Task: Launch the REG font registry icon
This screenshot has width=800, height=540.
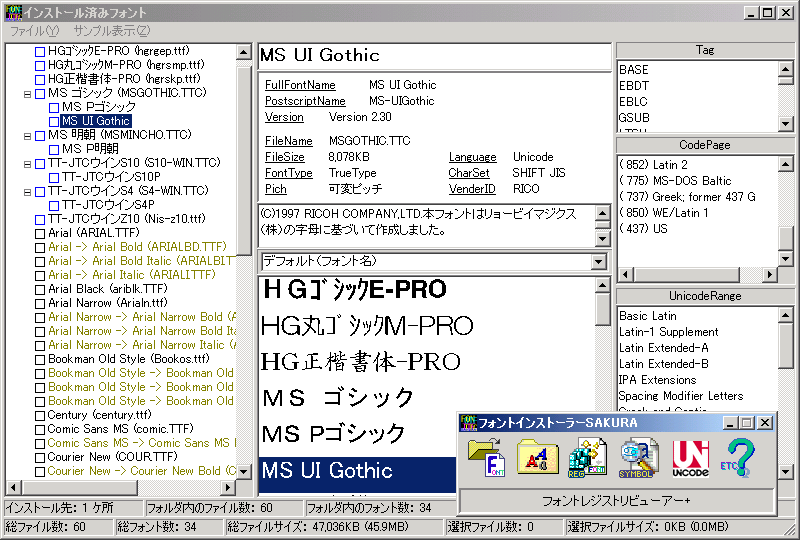Action: click(x=587, y=458)
